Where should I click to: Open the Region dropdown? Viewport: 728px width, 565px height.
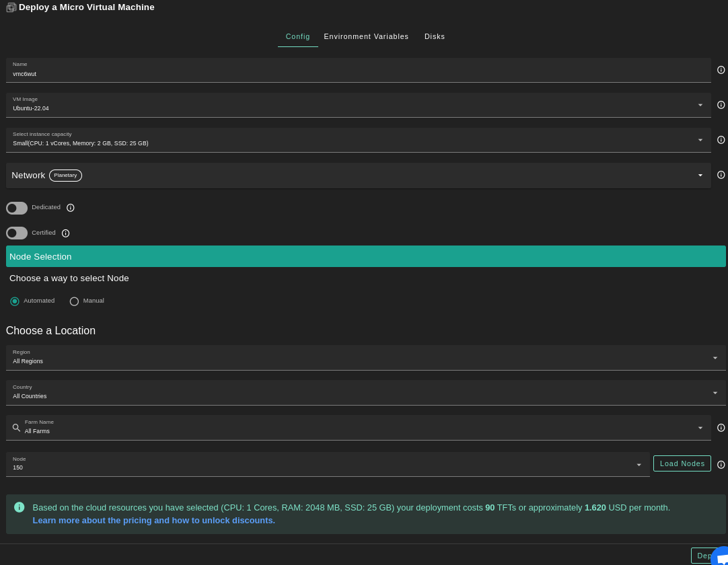coord(365,358)
